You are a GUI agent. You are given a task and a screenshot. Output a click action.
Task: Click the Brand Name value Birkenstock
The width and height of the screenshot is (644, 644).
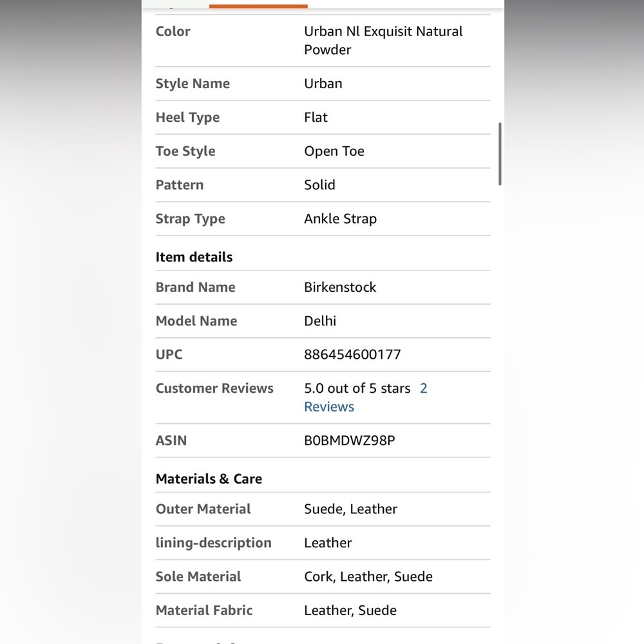(x=340, y=287)
